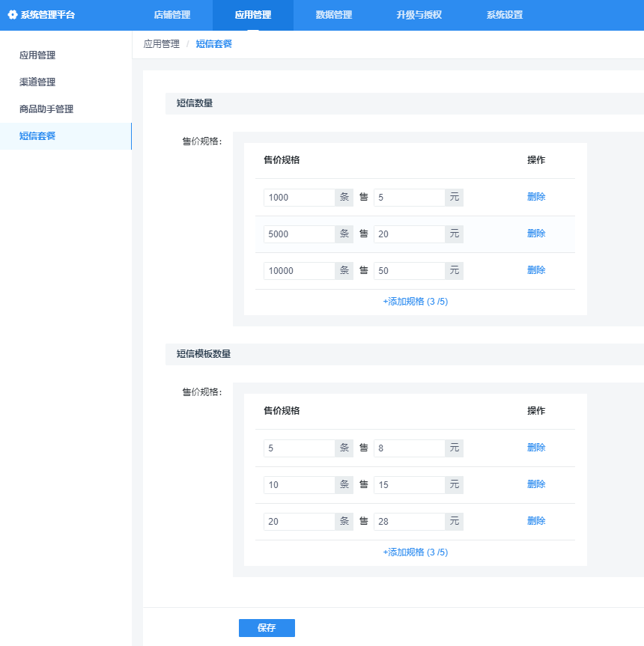
Task: Go to the 系统设置 tab
Action: pyautogui.click(x=505, y=15)
